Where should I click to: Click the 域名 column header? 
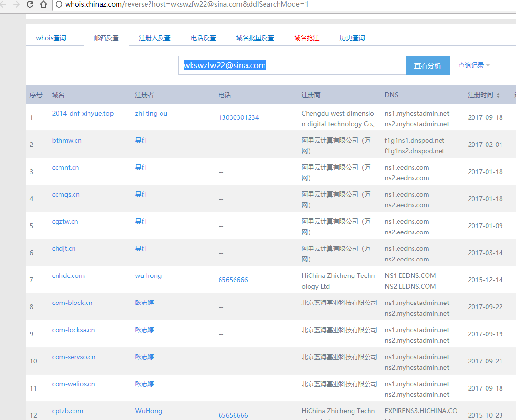tap(58, 95)
